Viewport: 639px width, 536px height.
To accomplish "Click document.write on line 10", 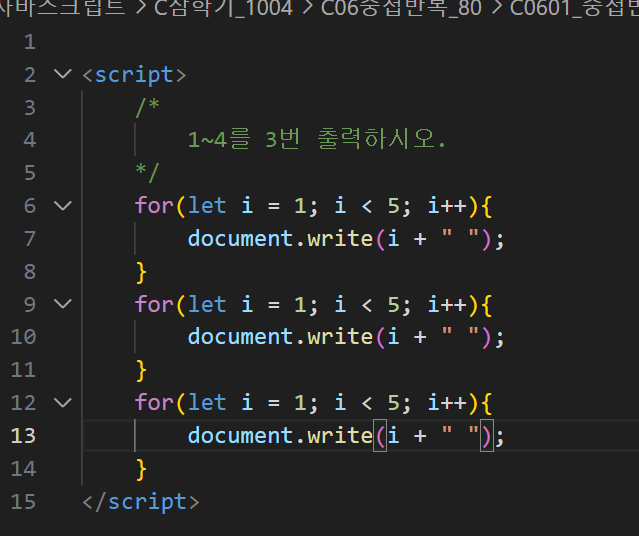I will (x=280, y=337).
